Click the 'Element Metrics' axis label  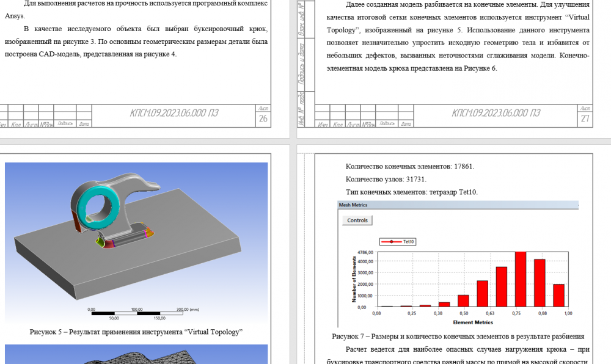[472, 322]
